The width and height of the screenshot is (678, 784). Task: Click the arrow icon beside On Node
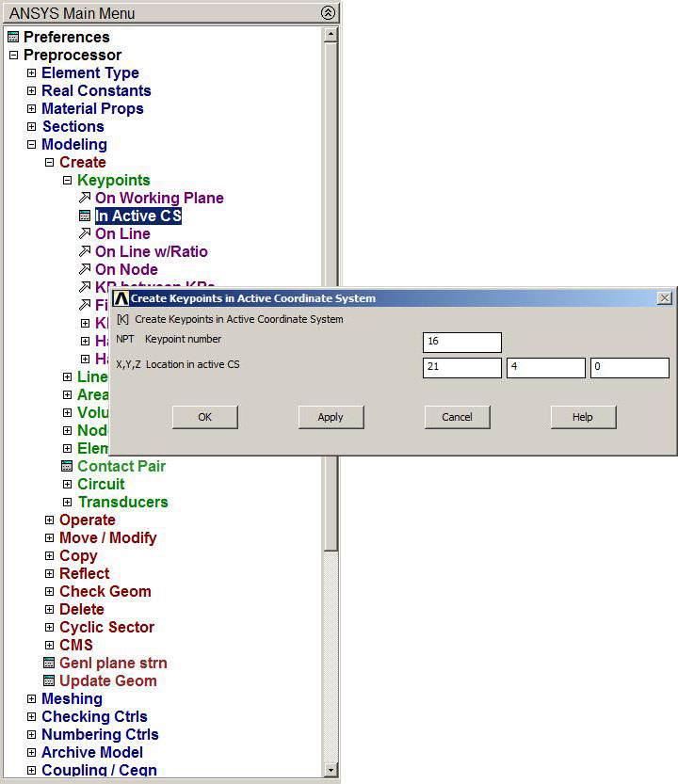click(x=85, y=269)
